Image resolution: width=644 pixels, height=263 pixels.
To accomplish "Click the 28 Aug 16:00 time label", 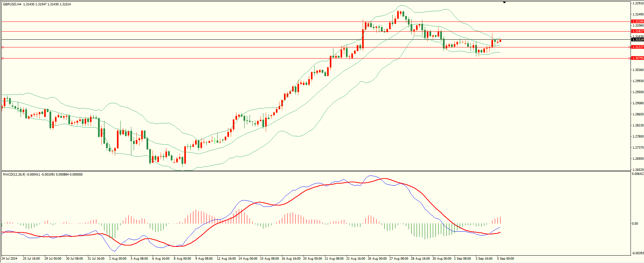I will pyautogui.click(x=420, y=259).
